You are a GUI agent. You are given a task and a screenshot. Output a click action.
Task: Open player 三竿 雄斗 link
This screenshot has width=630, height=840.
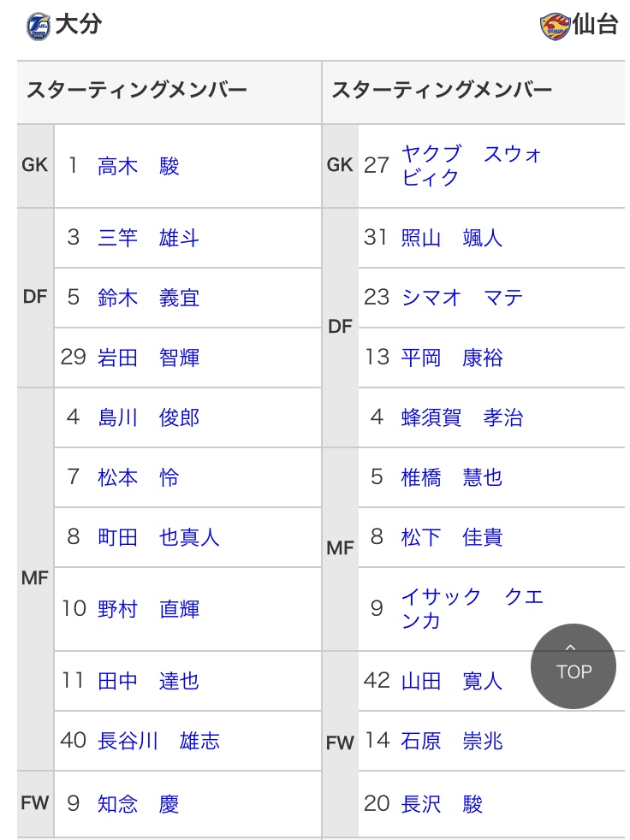click(148, 238)
